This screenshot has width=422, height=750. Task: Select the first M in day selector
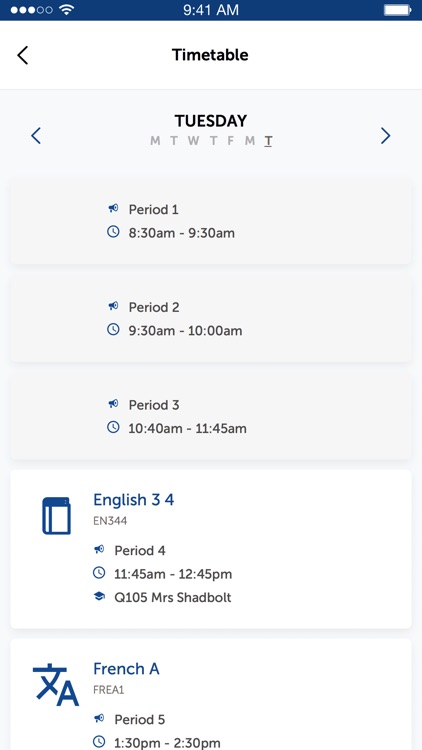pos(155,141)
